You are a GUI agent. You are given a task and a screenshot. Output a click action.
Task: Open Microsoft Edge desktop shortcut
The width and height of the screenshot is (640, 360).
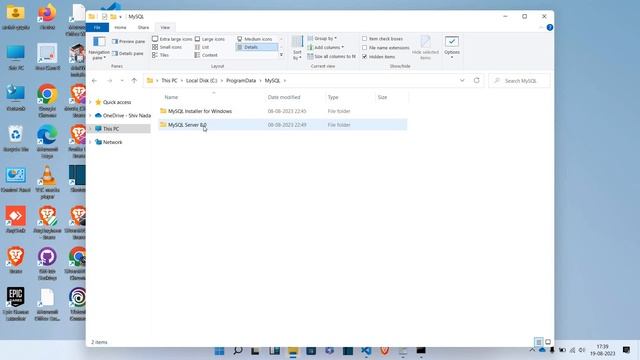47,141
